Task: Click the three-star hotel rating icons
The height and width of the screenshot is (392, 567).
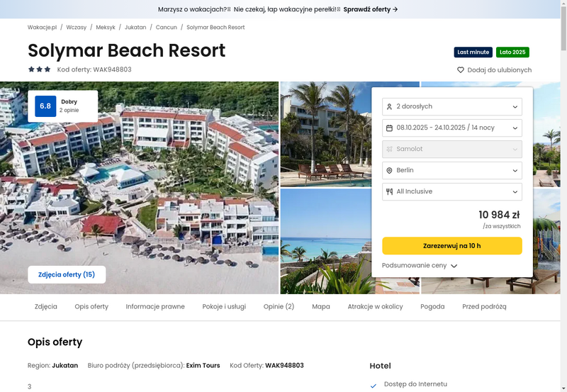Action: coord(40,69)
